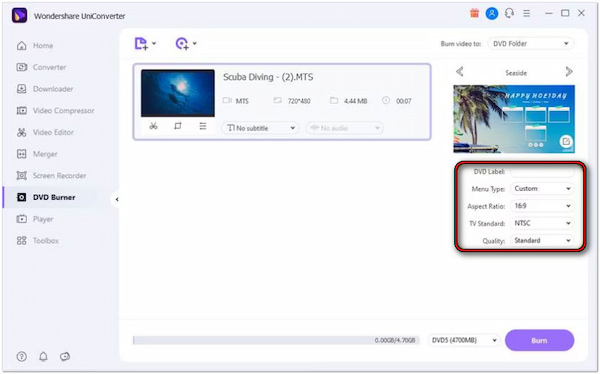
Task: Click the add files icon
Action: tap(141, 44)
